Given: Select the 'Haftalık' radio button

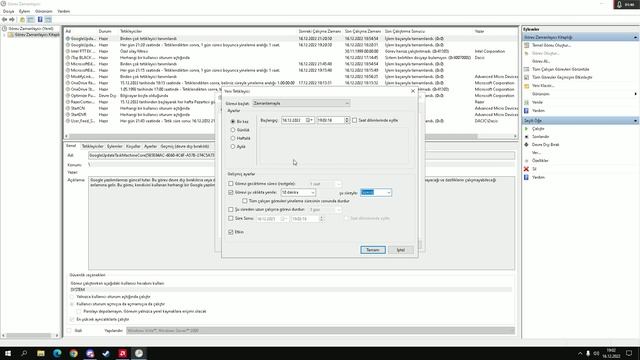Looking at the screenshot, I should click(233, 138).
